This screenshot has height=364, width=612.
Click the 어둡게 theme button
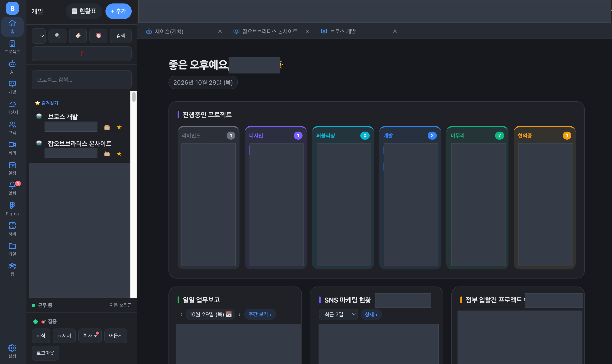click(116, 336)
